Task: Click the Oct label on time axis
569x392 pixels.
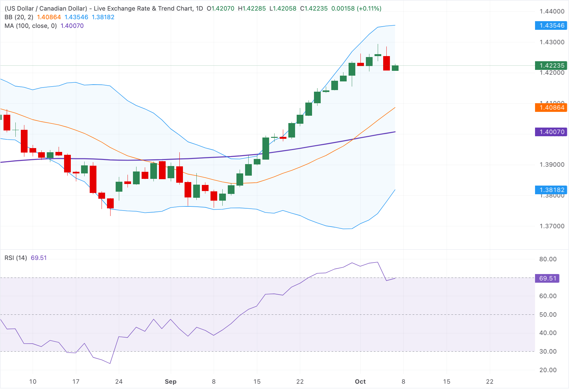Action: coord(360,381)
